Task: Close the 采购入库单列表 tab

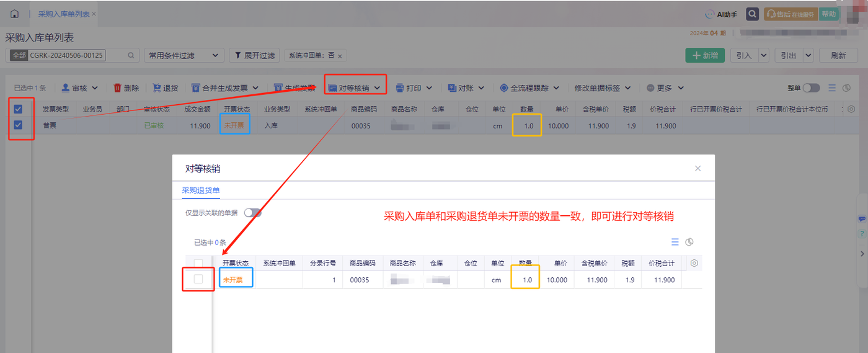Action: pyautogui.click(x=94, y=14)
